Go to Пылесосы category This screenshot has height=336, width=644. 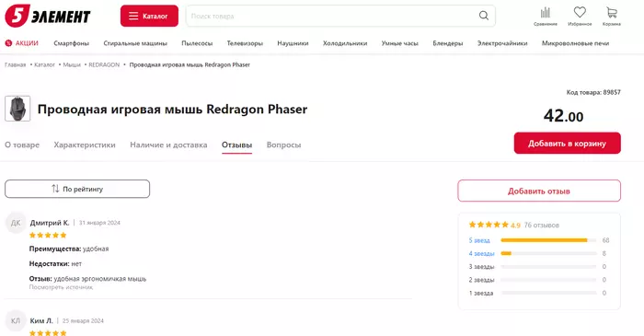197,43
